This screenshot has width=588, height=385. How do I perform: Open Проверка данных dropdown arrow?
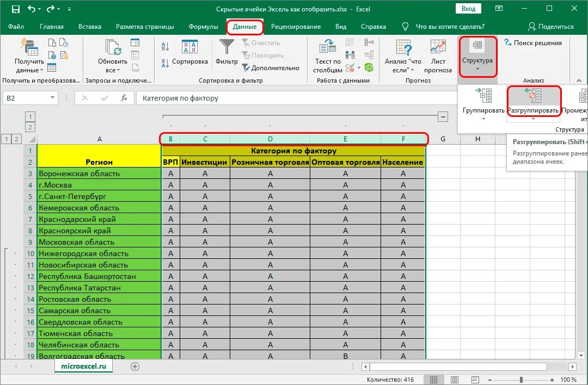coord(359,68)
